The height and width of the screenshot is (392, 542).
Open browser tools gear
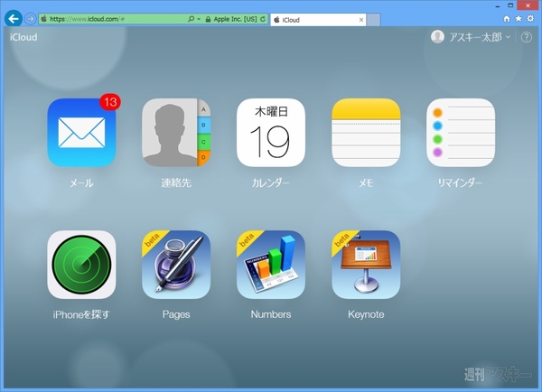tap(530, 19)
